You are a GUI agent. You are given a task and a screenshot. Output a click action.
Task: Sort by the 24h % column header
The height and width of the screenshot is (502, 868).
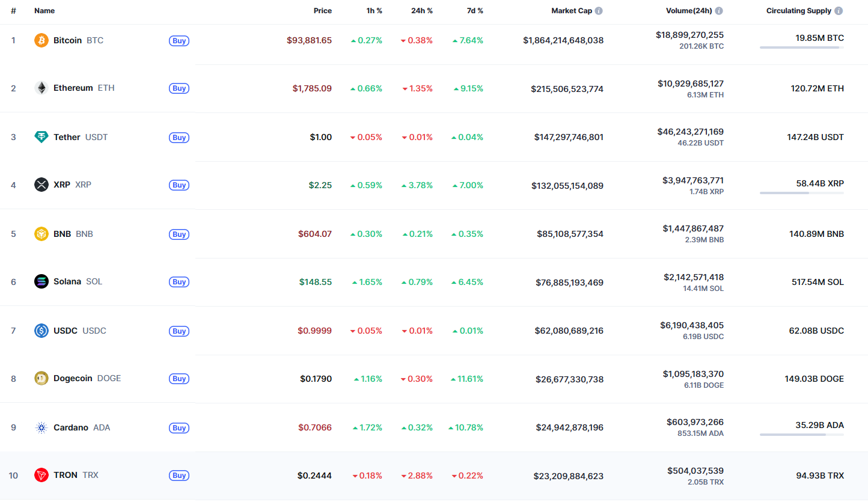pyautogui.click(x=421, y=11)
